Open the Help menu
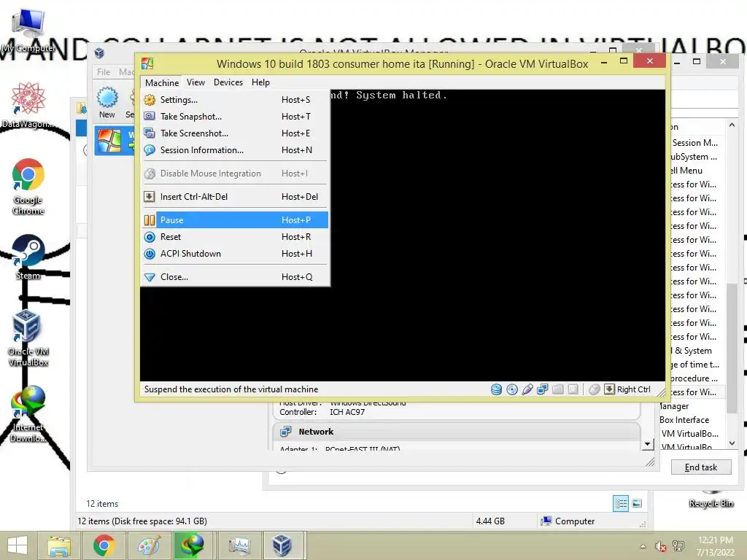 (260, 82)
